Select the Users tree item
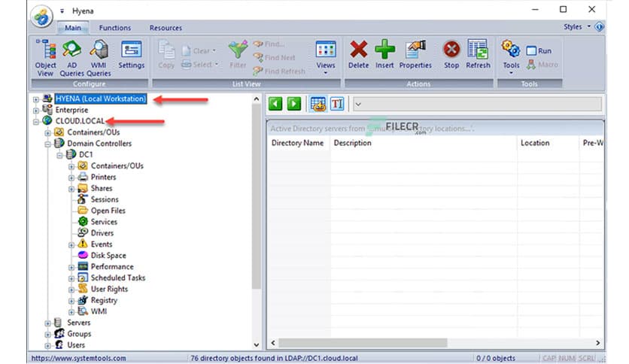The image size is (629, 364). (76, 345)
